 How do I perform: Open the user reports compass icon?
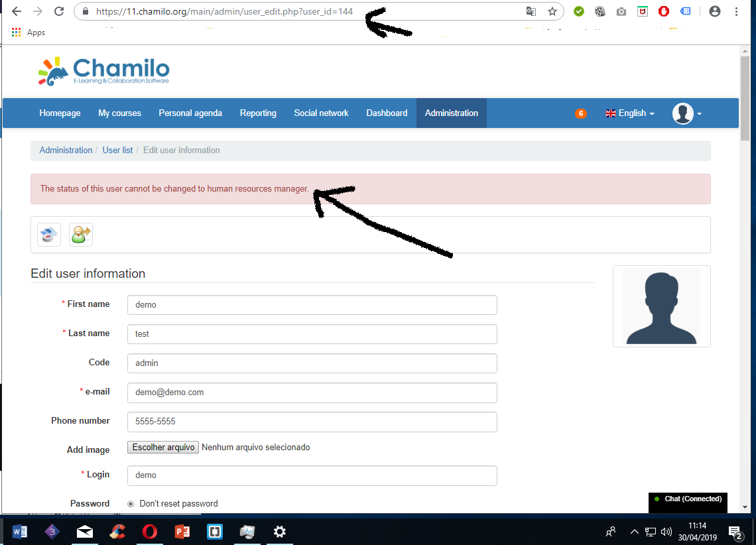[48, 234]
